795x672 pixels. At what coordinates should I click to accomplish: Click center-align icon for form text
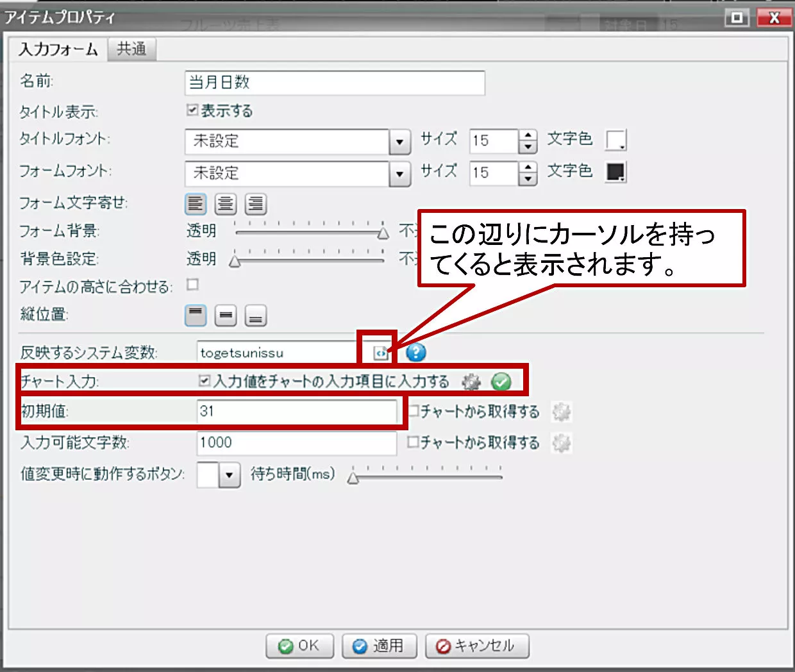[x=225, y=205]
